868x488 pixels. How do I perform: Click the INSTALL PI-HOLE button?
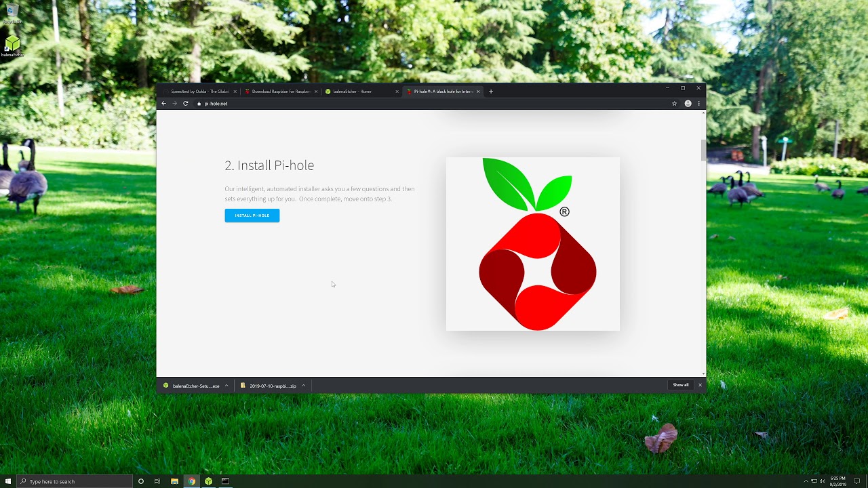[x=252, y=216]
